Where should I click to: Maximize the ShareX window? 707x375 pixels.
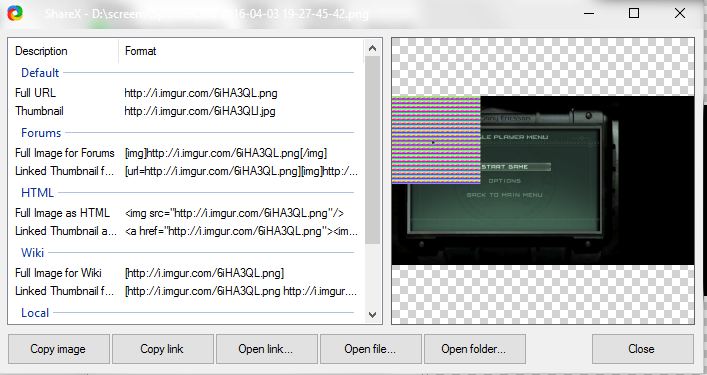pyautogui.click(x=634, y=13)
